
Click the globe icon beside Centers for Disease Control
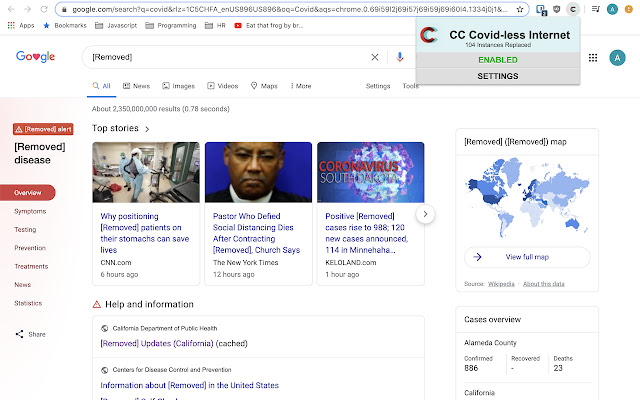(104, 370)
